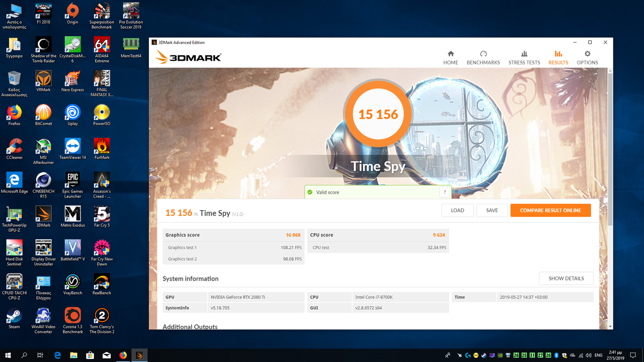
Task: Click the SystemInfo v5.18.705 value
Action: point(220,308)
